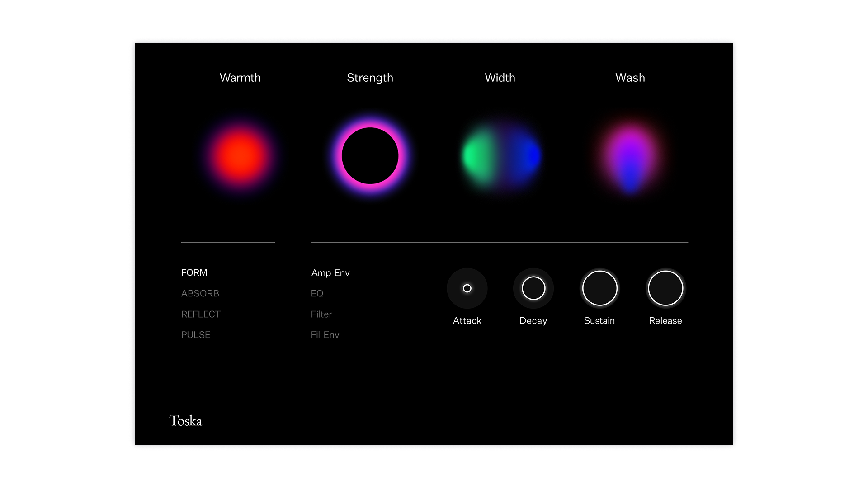Show the Fil Env page
Viewport: 868px width, 488px height.
pyautogui.click(x=325, y=335)
